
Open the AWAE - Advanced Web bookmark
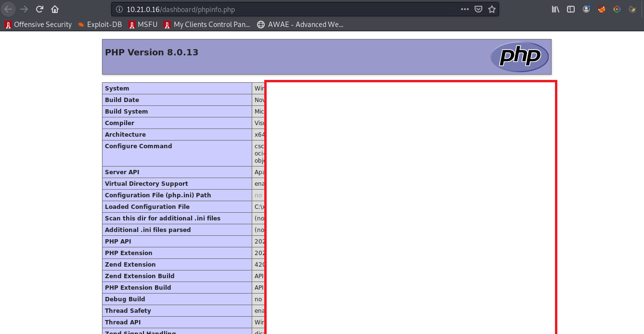point(300,25)
